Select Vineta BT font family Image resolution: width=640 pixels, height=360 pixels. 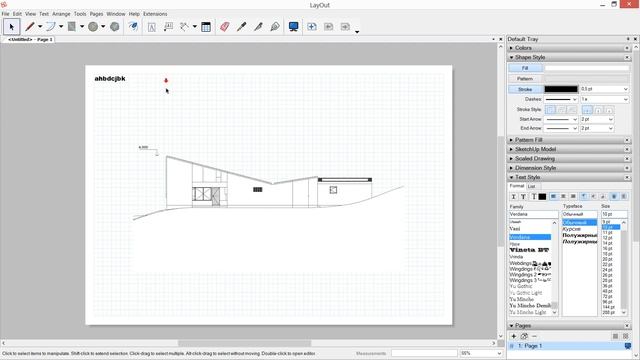[x=530, y=250]
